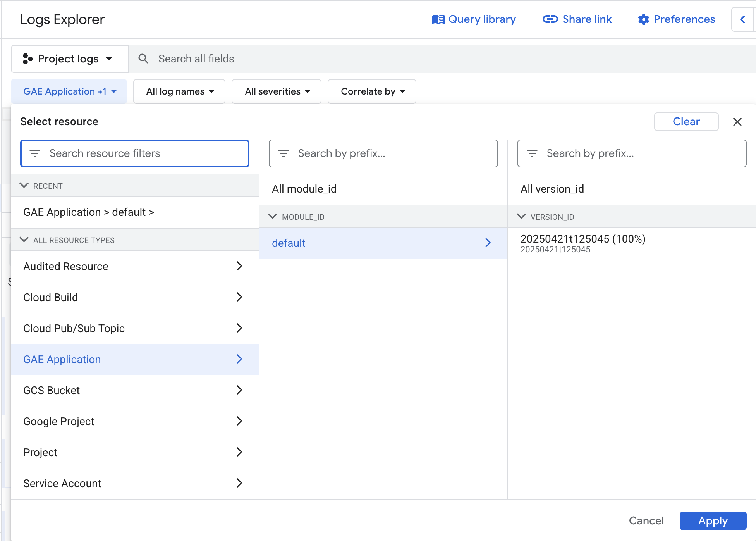The width and height of the screenshot is (756, 541).
Task: Focus the Search resource filters field
Action: click(135, 153)
